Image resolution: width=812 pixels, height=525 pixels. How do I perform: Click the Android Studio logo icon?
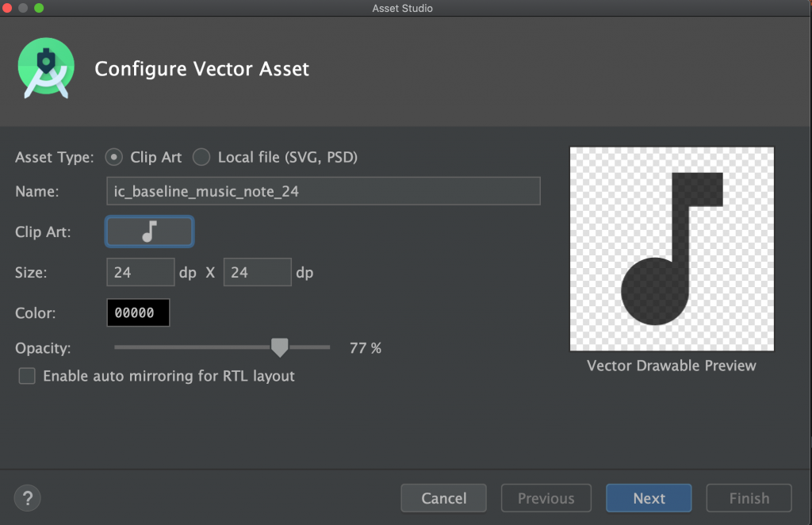(46, 68)
